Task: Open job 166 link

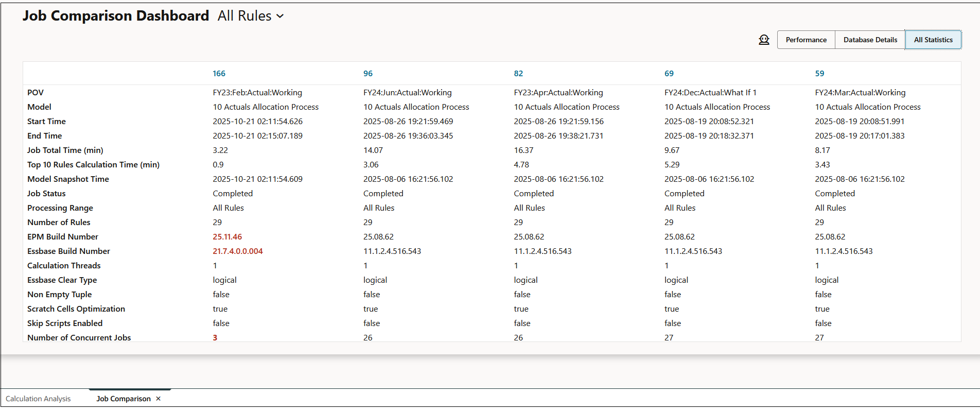Action: (219, 74)
